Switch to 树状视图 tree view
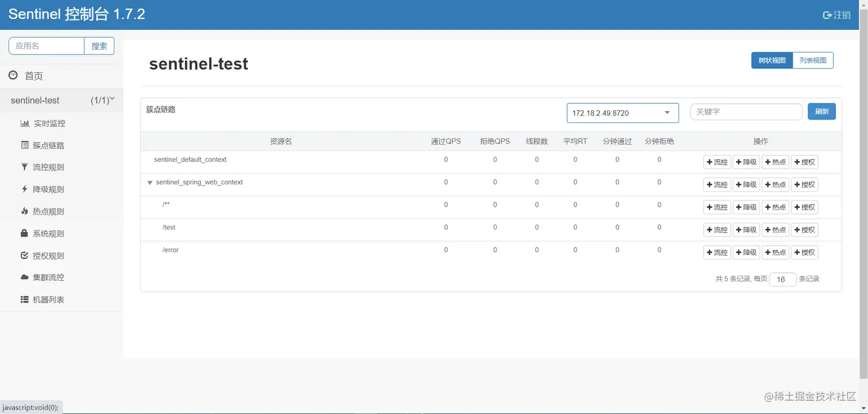Image resolution: width=868 pixels, height=414 pixels. [x=772, y=60]
